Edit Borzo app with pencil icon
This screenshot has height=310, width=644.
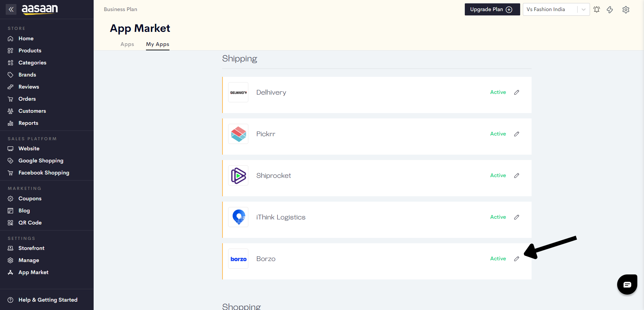point(517,259)
